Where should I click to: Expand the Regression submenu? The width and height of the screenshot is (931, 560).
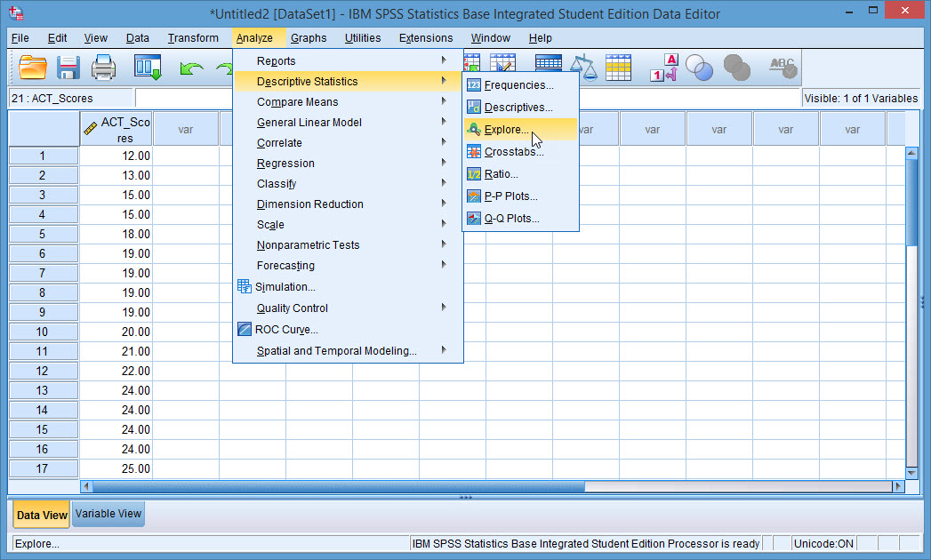point(348,163)
